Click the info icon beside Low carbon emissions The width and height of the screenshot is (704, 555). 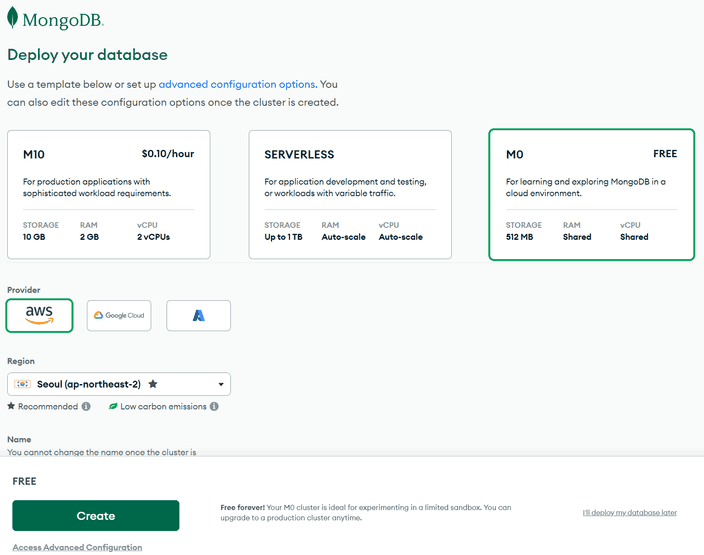click(214, 407)
